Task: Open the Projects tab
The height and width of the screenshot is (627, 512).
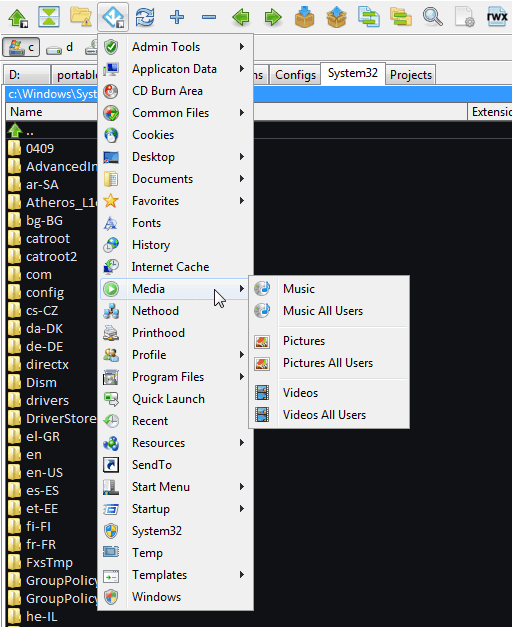Action: click(411, 75)
